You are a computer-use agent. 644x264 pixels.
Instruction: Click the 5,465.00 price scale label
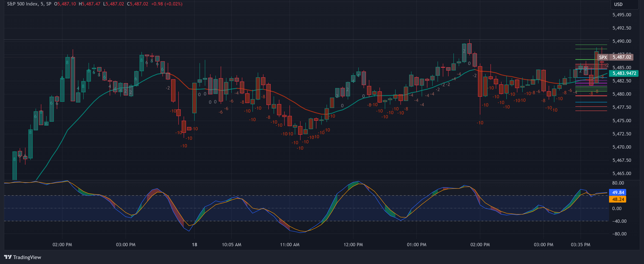click(621, 173)
